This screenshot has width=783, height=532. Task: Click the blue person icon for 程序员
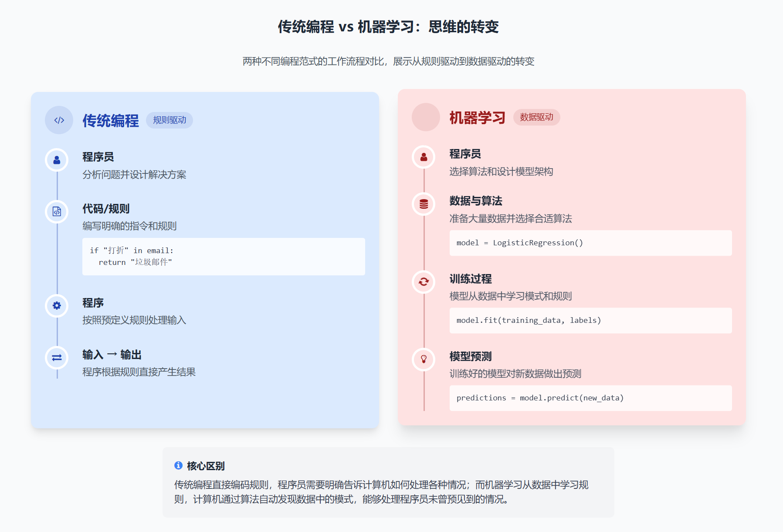(x=57, y=160)
